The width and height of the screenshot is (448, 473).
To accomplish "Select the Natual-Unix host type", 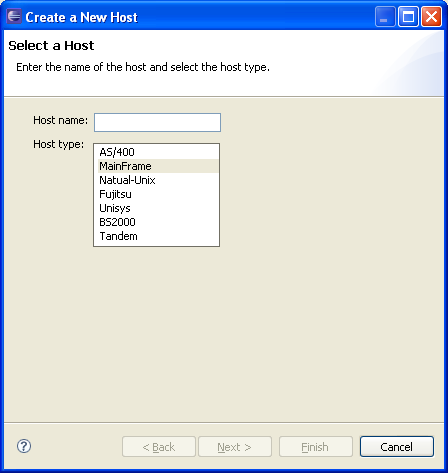I will [x=157, y=180].
